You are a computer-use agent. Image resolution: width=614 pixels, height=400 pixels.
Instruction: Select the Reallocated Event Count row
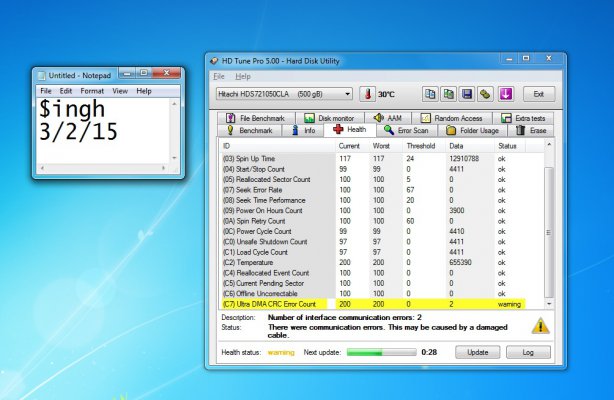[x=372, y=273]
